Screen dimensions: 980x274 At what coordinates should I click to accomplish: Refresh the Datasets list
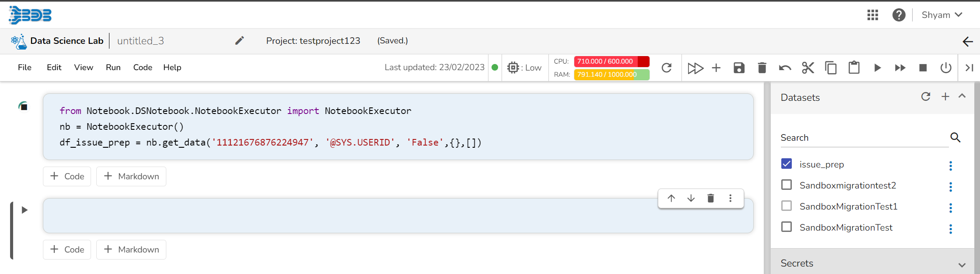pos(925,97)
